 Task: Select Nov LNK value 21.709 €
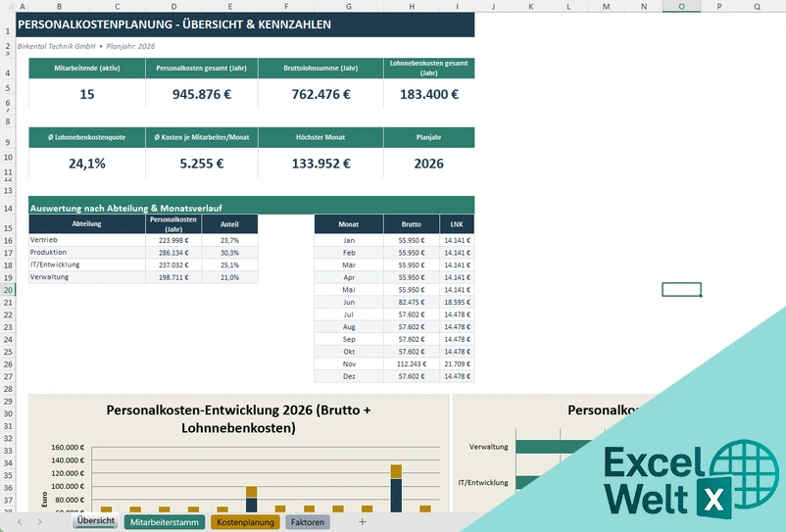pos(457,364)
